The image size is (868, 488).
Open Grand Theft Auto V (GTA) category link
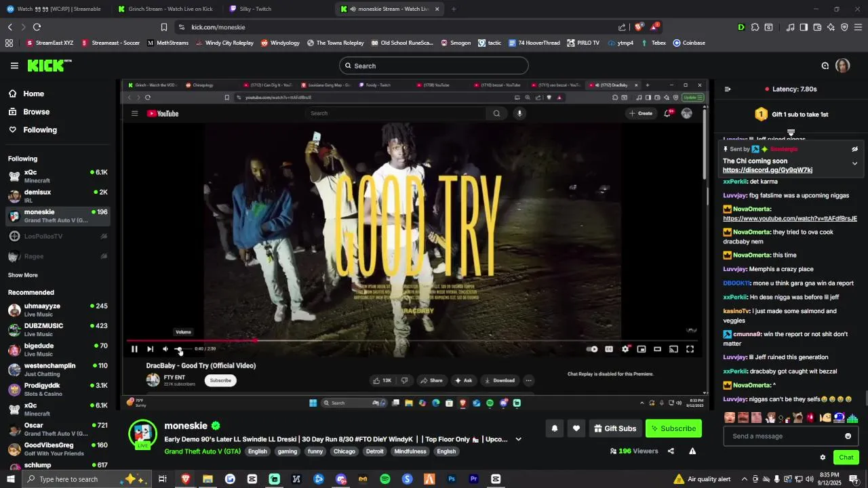point(202,451)
